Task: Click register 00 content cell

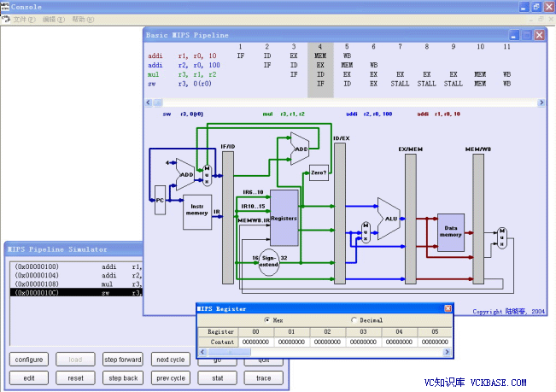Action: 255,342
